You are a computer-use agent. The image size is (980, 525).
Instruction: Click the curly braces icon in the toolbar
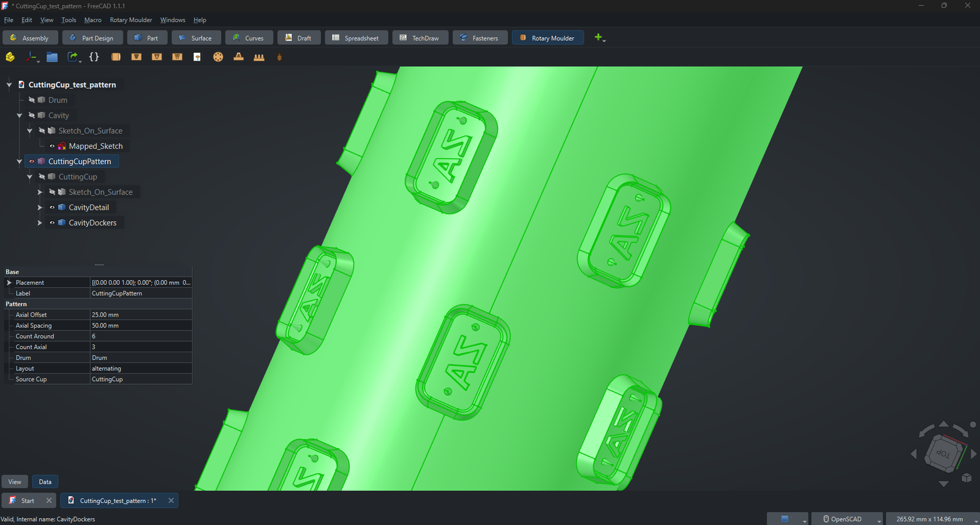(x=94, y=57)
